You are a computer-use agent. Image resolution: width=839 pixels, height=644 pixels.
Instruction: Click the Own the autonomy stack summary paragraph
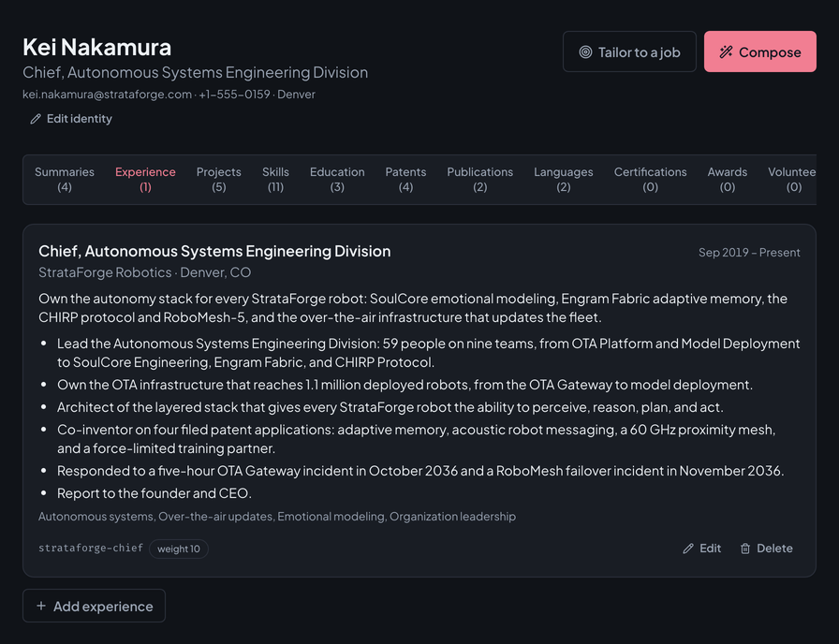[x=413, y=308]
